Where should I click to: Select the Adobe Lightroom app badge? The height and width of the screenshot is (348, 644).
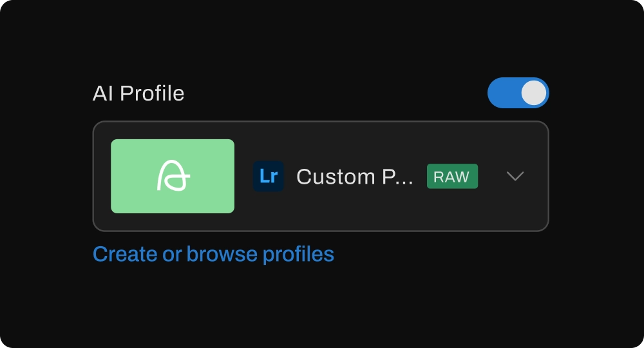[269, 176]
